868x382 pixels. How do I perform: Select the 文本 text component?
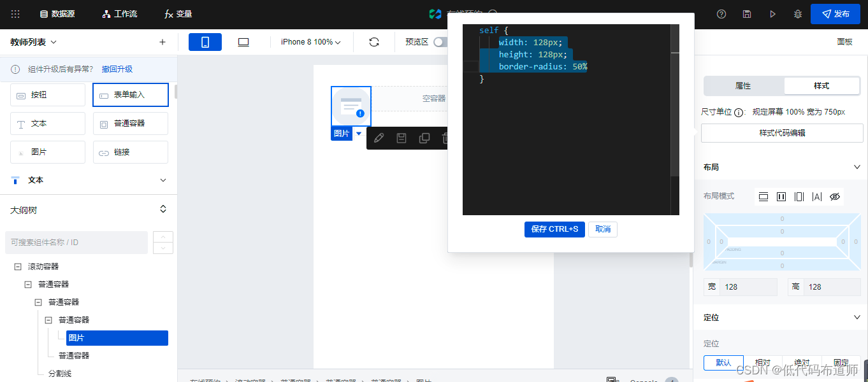pos(48,124)
